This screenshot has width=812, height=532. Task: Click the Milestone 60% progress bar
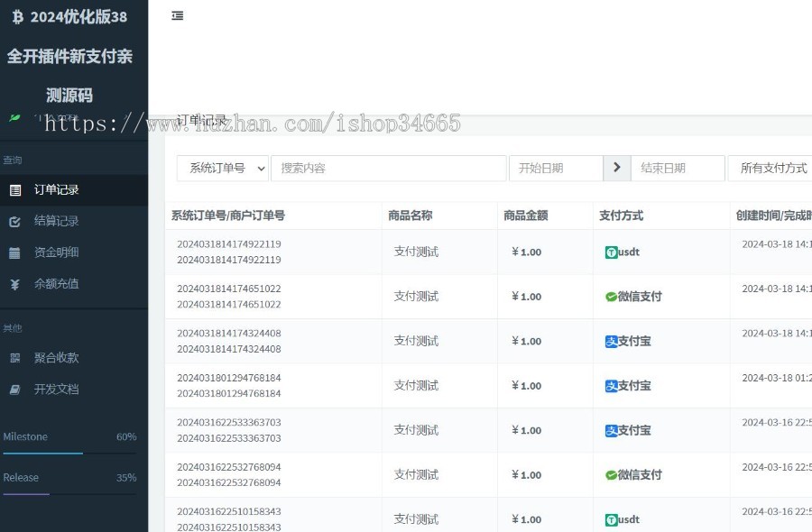pos(69,454)
